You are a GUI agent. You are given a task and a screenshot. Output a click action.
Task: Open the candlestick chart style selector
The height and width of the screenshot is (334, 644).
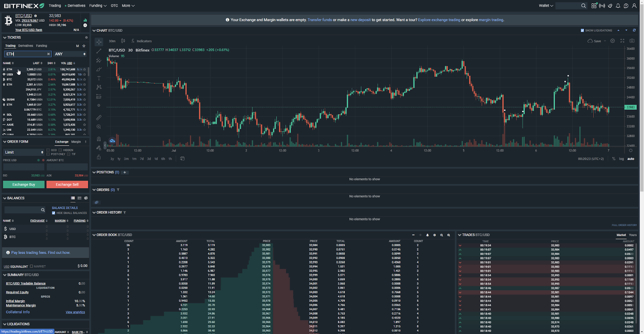click(123, 41)
